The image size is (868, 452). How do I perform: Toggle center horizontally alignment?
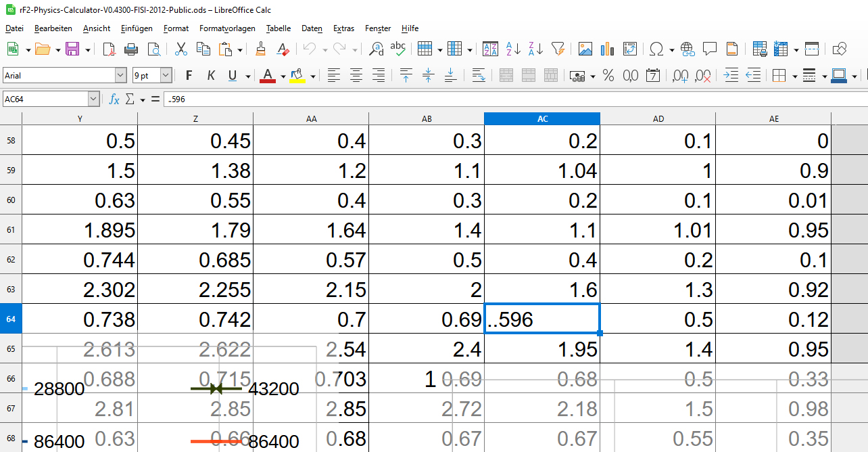point(356,75)
